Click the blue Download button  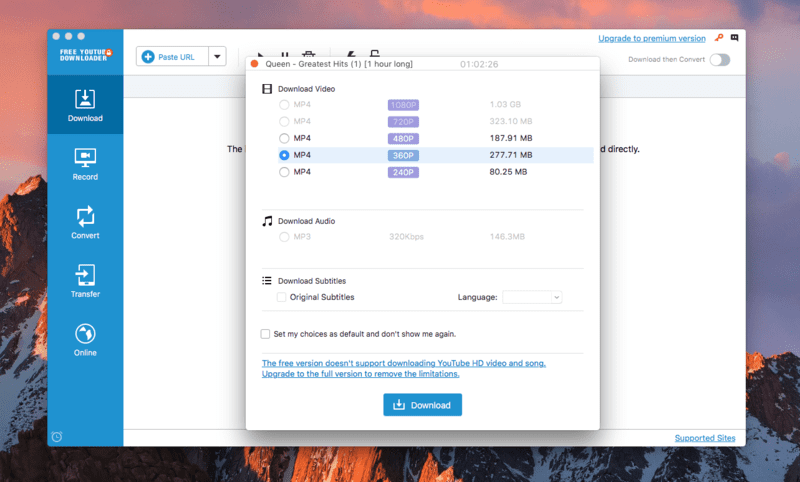point(422,404)
